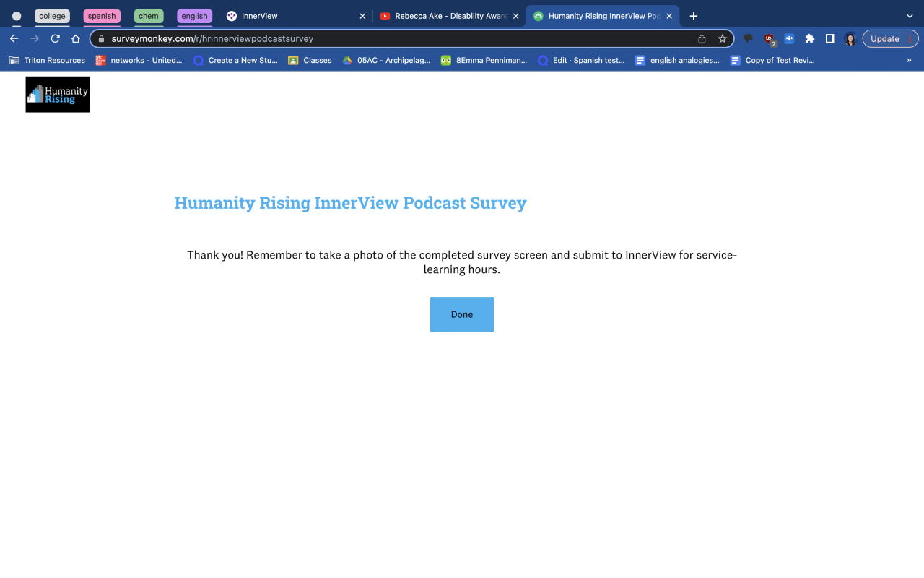Open the Triton Resources bookmark folder
This screenshot has width=924, height=578.
tap(47, 61)
